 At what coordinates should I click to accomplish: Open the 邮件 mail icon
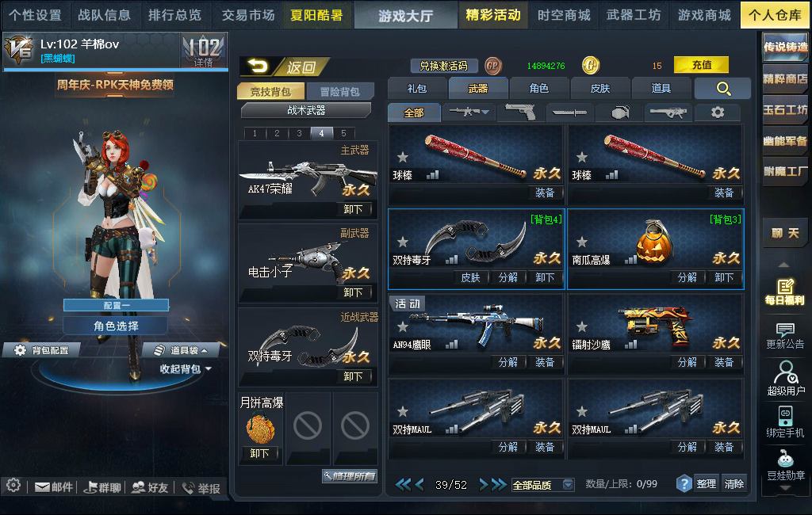54,487
